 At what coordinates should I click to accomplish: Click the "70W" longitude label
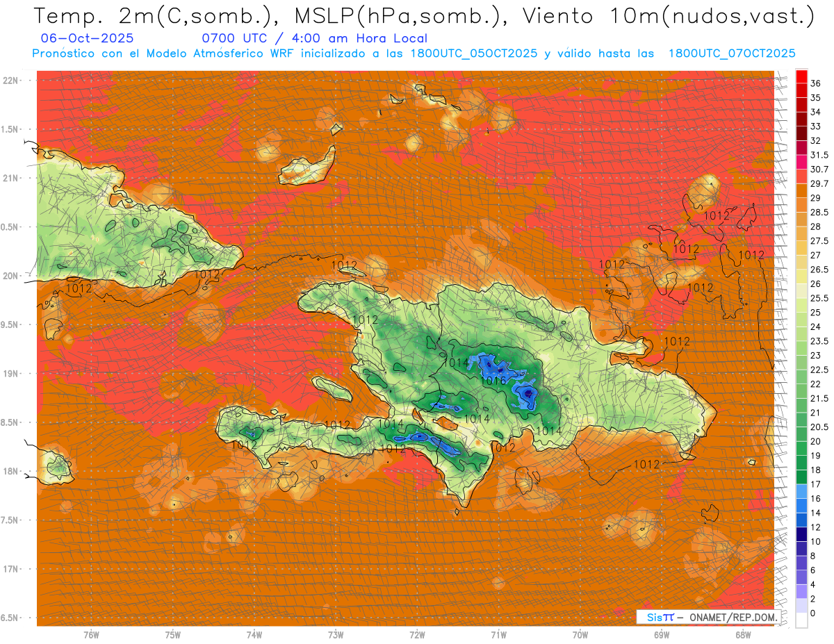pos(580,635)
